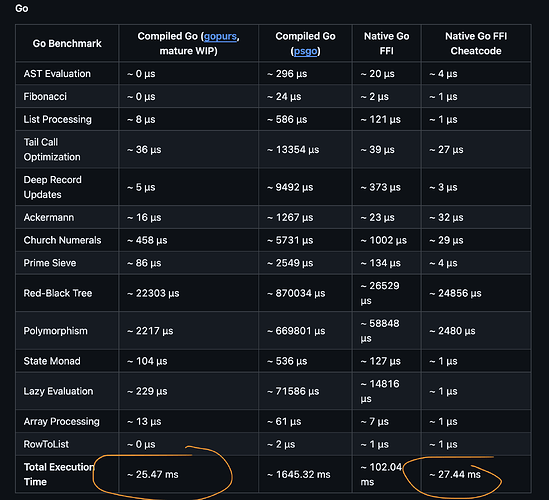The image size is (549, 500).
Task: Click the Go section heading
Action: 22,8
